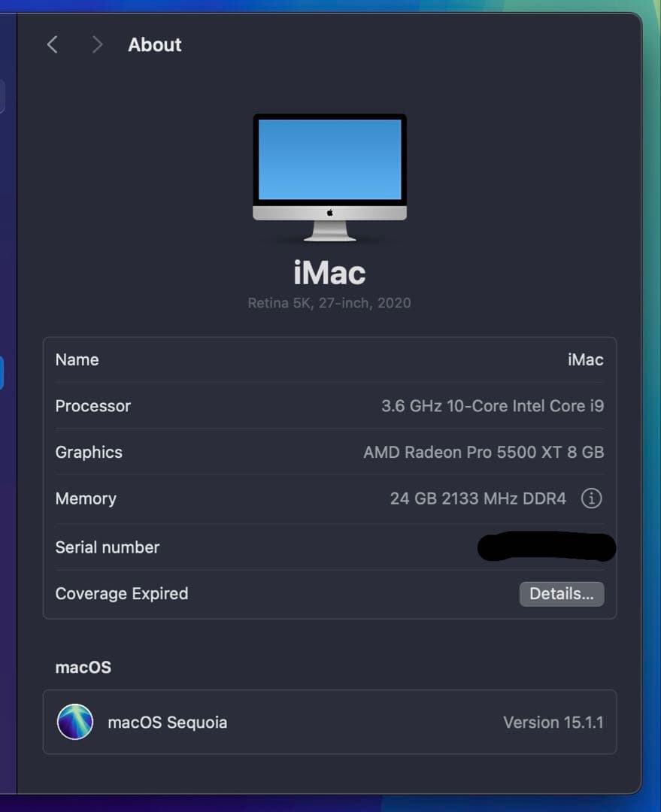This screenshot has height=812, width=661.
Task: Click the macOS section header
Action: coord(83,667)
